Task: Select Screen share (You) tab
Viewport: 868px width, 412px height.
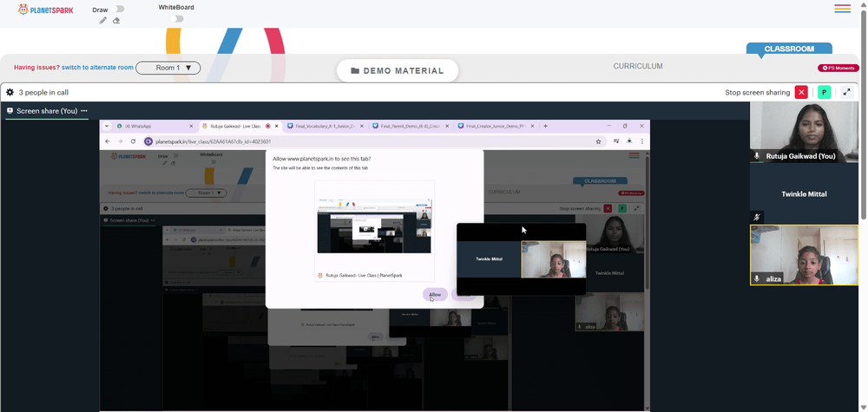Action: point(47,111)
